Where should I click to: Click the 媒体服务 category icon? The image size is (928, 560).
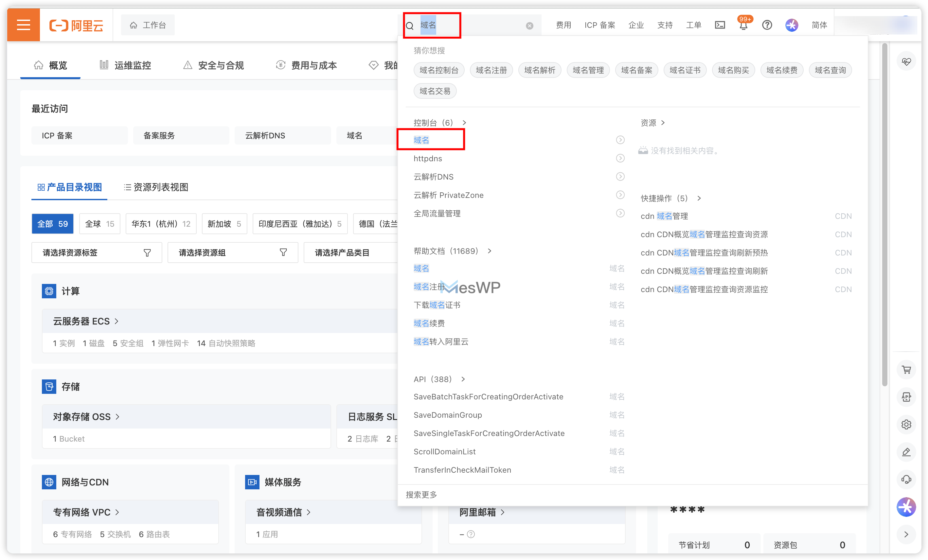252,482
